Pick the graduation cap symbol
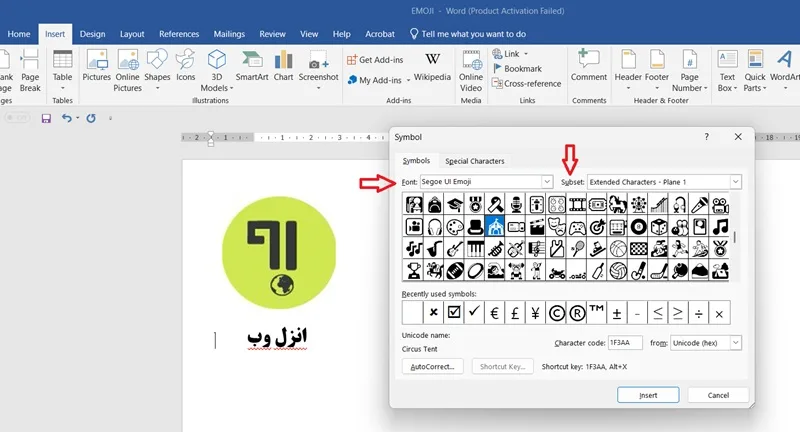The image size is (800, 432). tap(455, 205)
